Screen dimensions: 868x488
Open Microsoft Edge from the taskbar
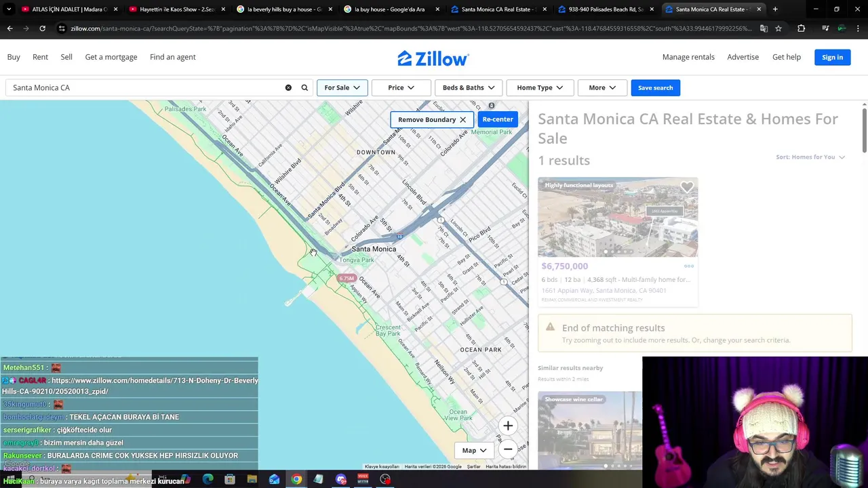tap(208, 479)
